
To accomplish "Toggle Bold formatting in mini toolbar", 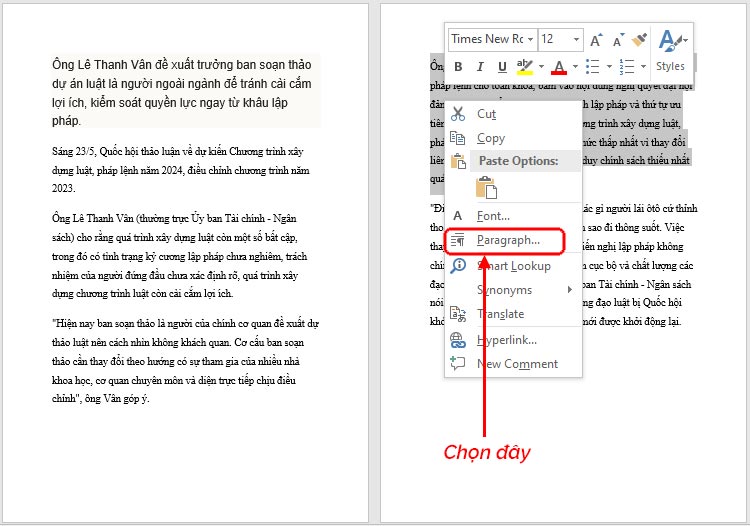I will point(458,66).
